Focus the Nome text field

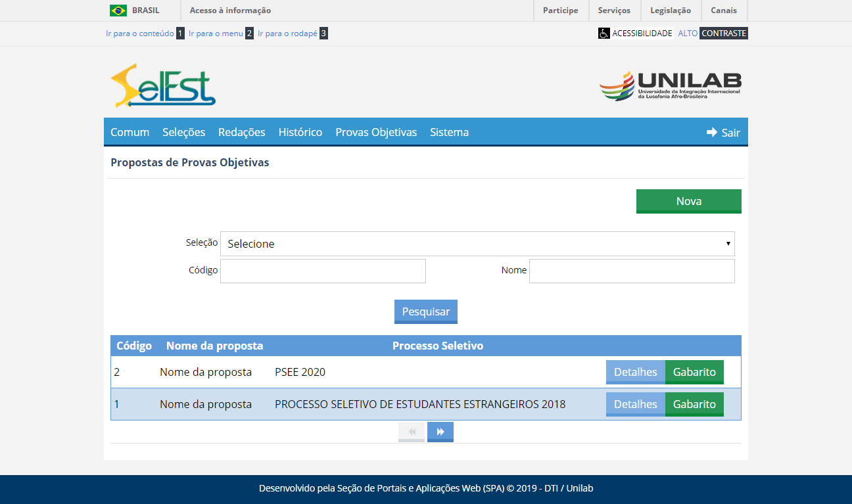click(x=632, y=271)
